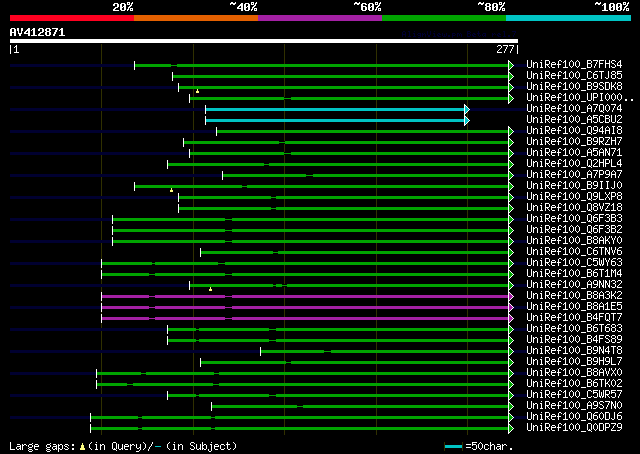This screenshot has height=454, width=640.
Task: Select the purple B4FQT7 alignment bar
Action: pos(306,318)
